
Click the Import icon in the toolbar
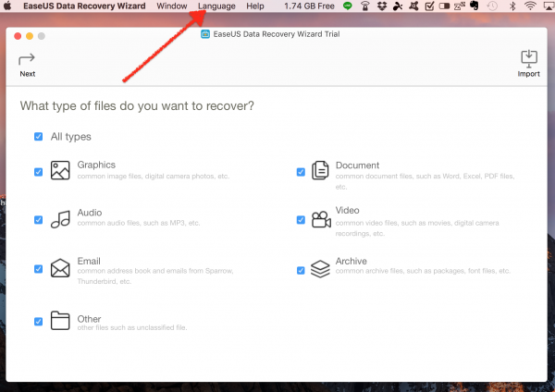point(529,58)
